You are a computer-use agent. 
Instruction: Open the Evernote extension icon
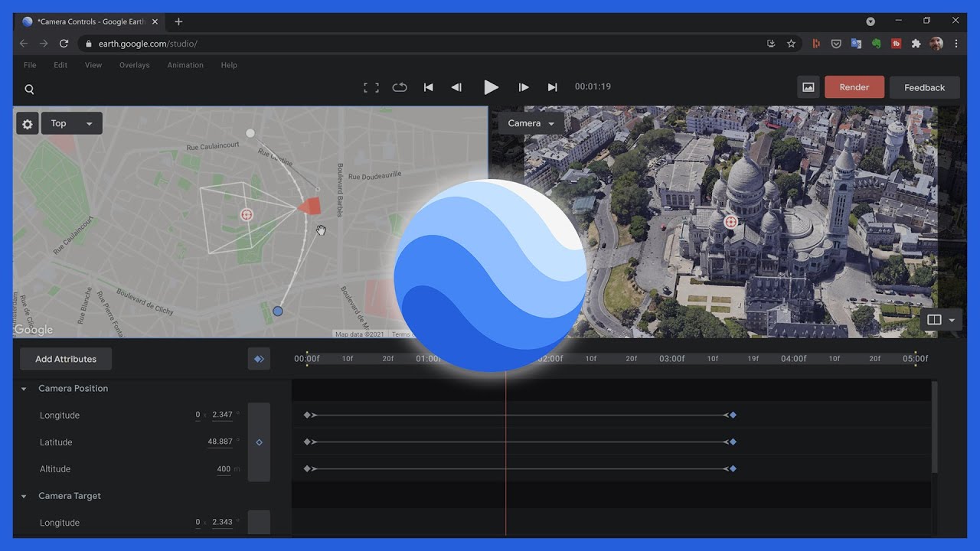[876, 44]
